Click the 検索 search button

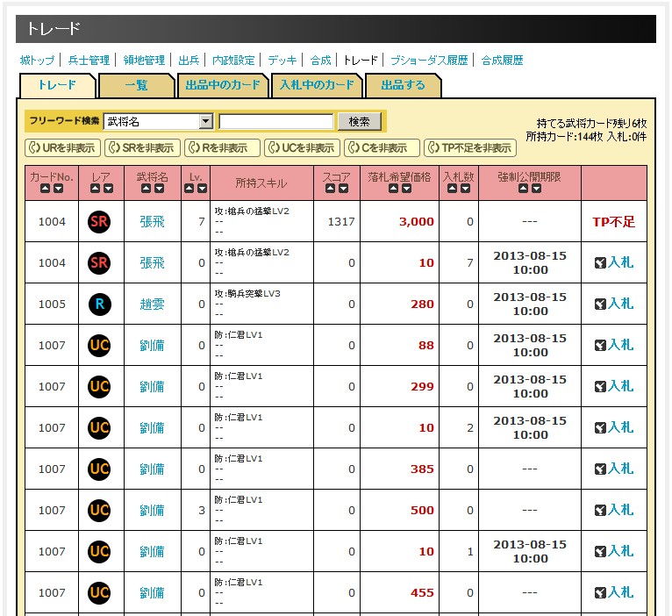(359, 122)
